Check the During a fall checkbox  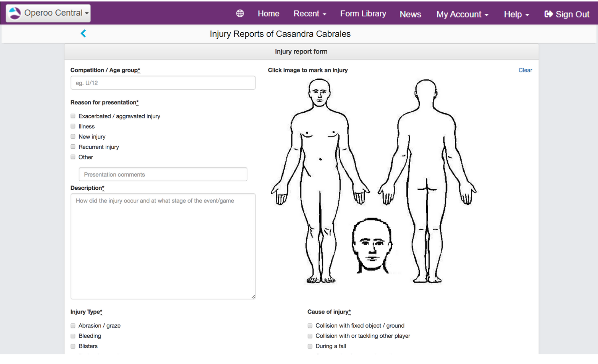click(x=310, y=346)
